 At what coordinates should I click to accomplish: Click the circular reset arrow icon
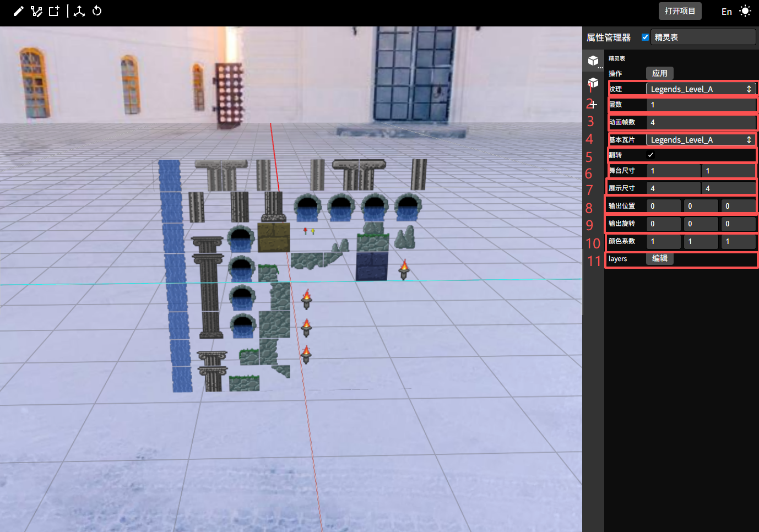pos(97,11)
